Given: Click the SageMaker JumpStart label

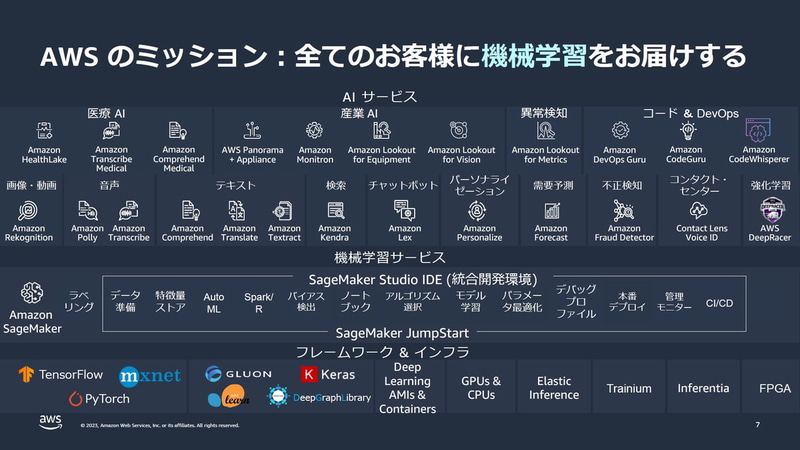Looking at the screenshot, I should click(x=402, y=333).
